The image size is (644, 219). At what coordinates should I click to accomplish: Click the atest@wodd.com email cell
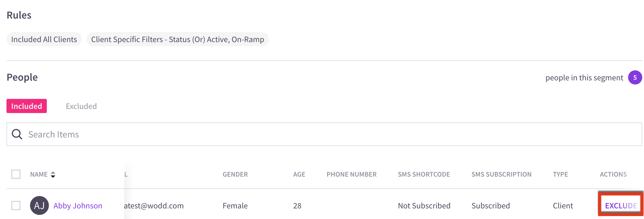tap(154, 205)
